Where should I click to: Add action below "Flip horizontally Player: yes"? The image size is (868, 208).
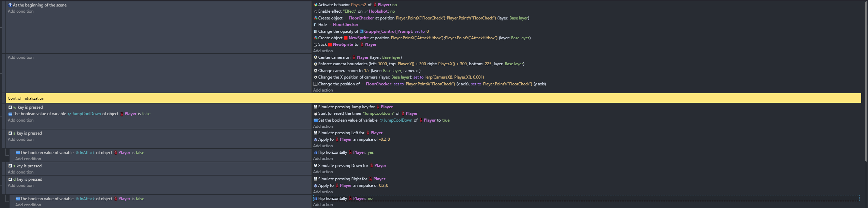click(323, 158)
